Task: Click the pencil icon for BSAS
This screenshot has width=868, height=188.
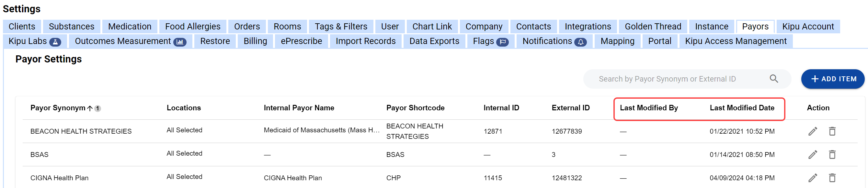Action: click(x=812, y=154)
